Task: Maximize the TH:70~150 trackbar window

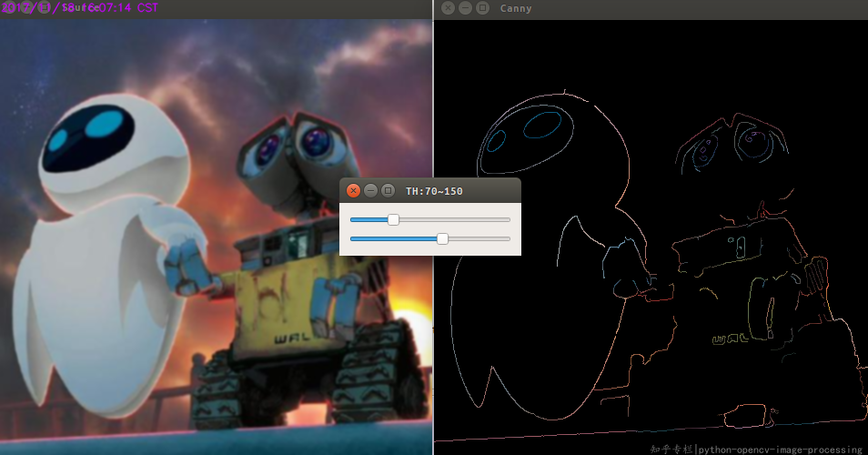Action: 389,191
